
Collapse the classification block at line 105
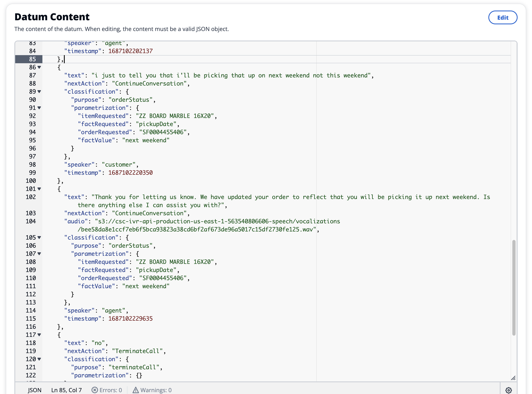[x=39, y=238]
